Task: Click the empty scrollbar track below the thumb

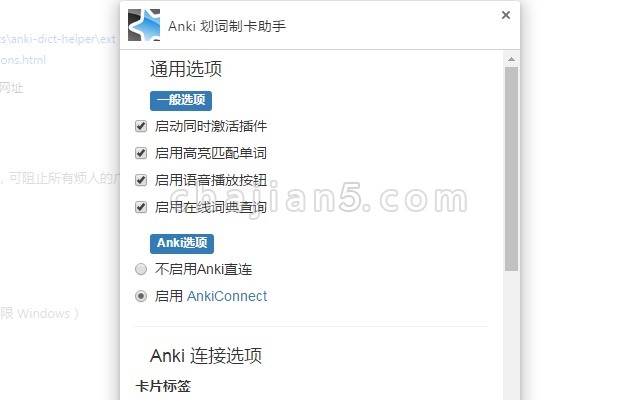Action: point(511,335)
